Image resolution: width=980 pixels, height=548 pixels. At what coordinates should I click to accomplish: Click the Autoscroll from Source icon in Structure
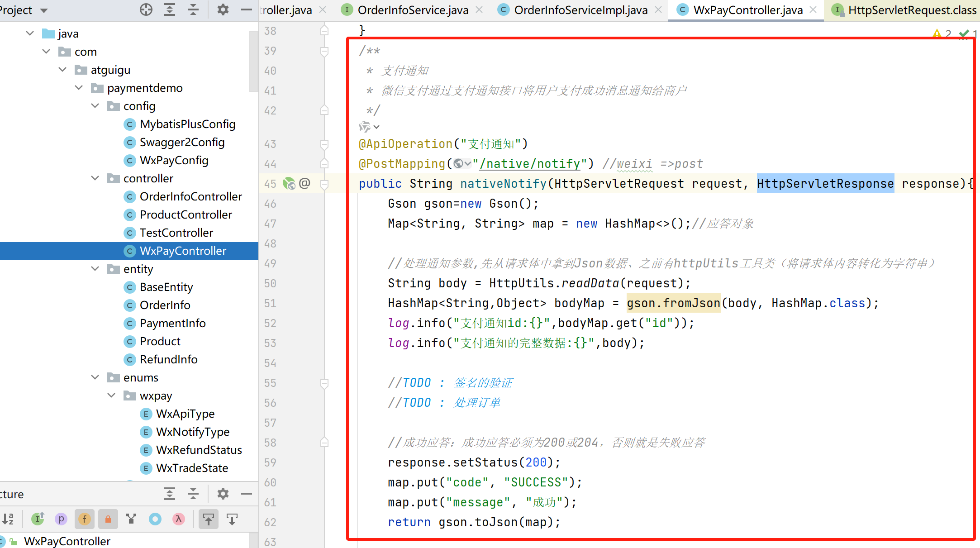(x=232, y=519)
